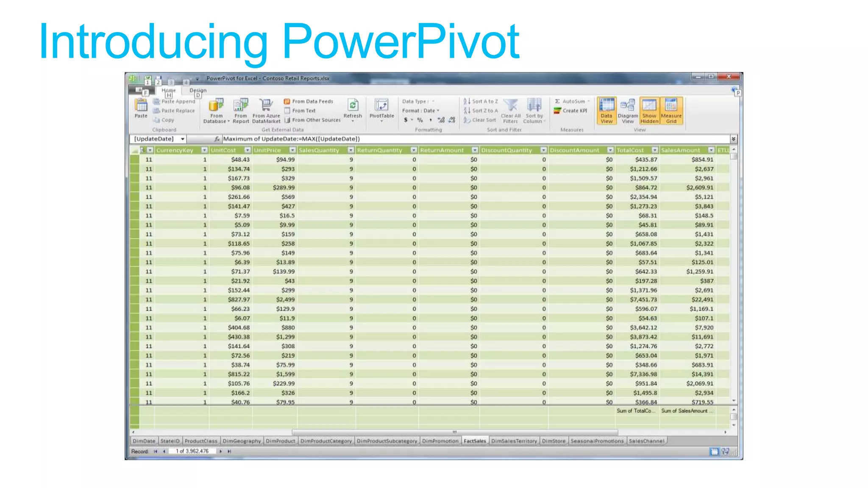Open TotalCost column filter dropdown

(655, 150)
